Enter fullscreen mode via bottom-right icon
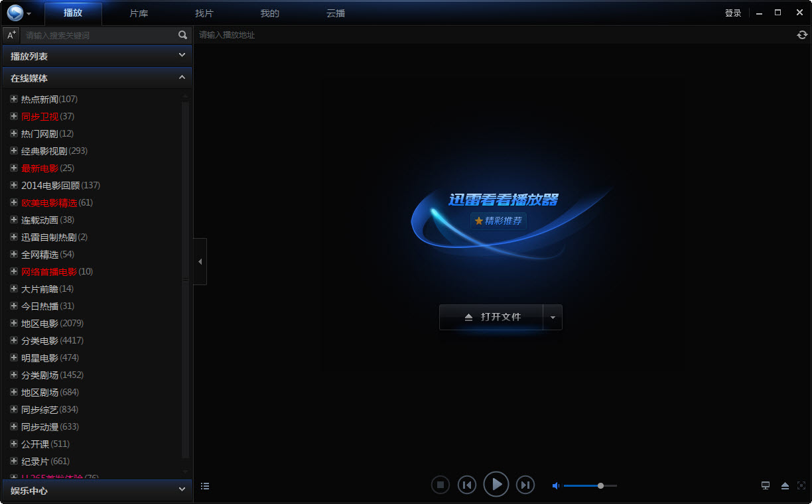Screen dimensions: 812x504 (801, 485)
